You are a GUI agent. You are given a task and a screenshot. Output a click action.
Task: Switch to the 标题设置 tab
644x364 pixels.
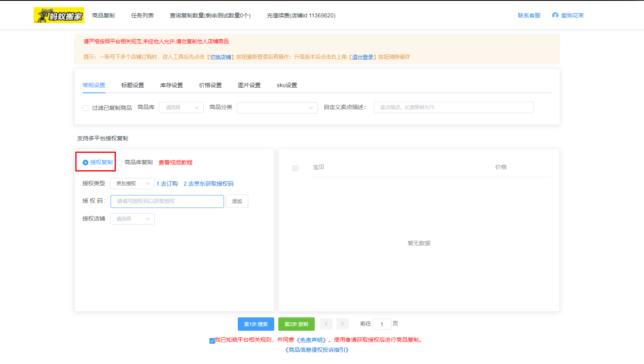132,85
